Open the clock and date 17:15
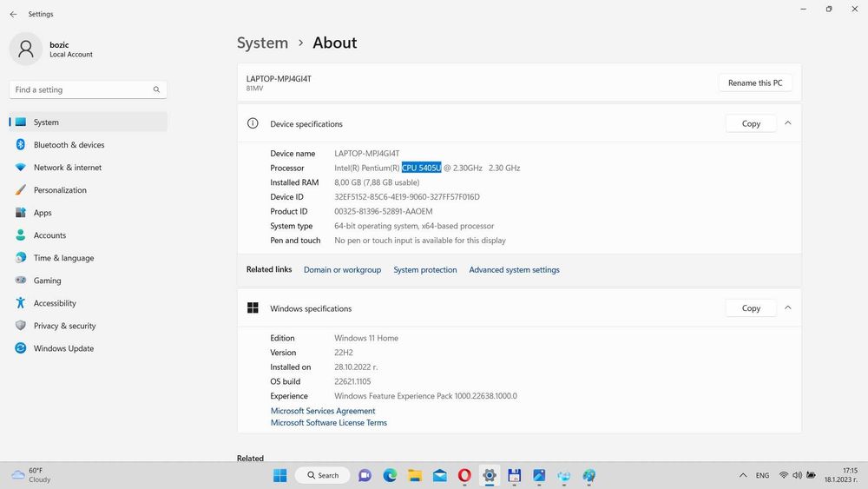Viewport: 868px width, 489px height. tap(841, 475)
